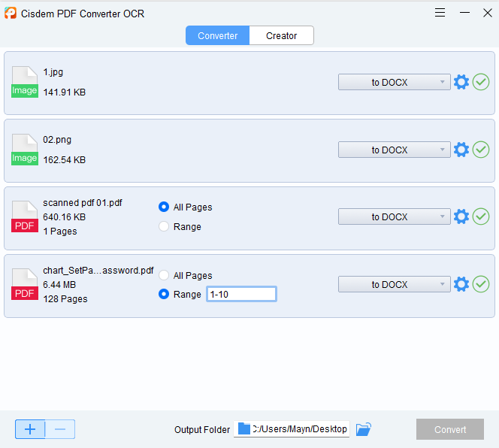Select file name chart_SetPa...assword.pdf
499x448 pixels.
(98, 271)
